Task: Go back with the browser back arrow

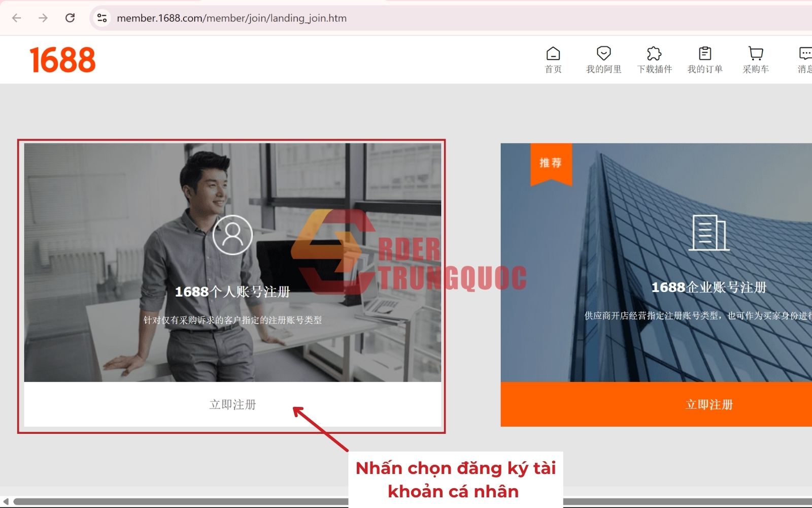Action: coord(17,18)
